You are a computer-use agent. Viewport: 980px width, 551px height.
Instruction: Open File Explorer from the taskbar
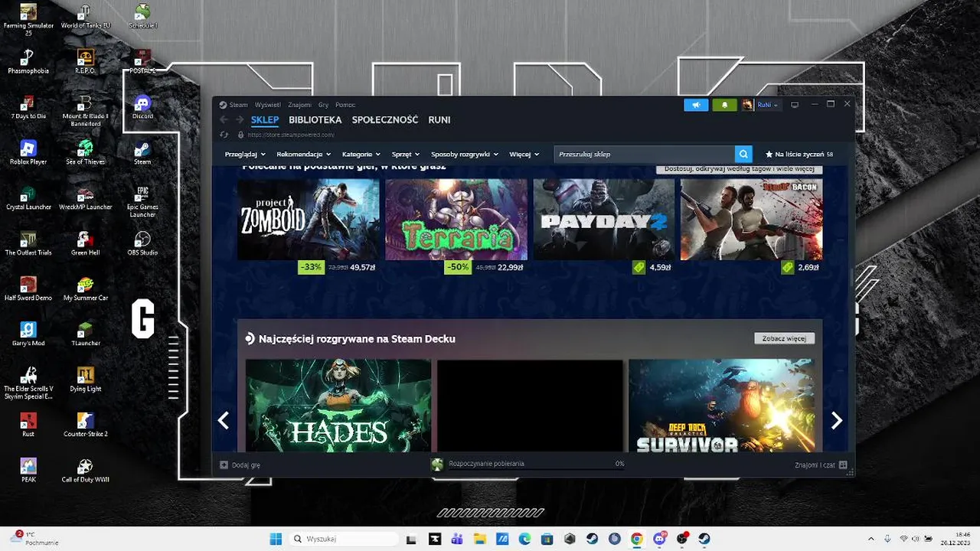(479, 539)
